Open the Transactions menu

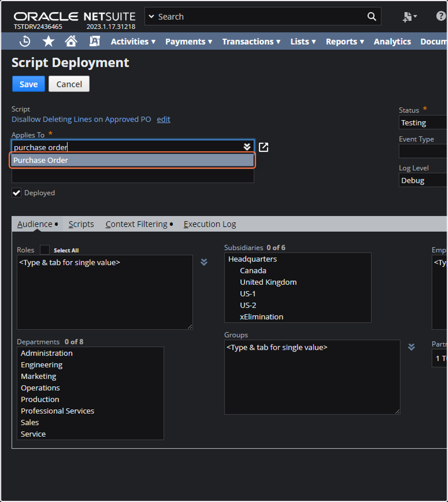(251, 41)
